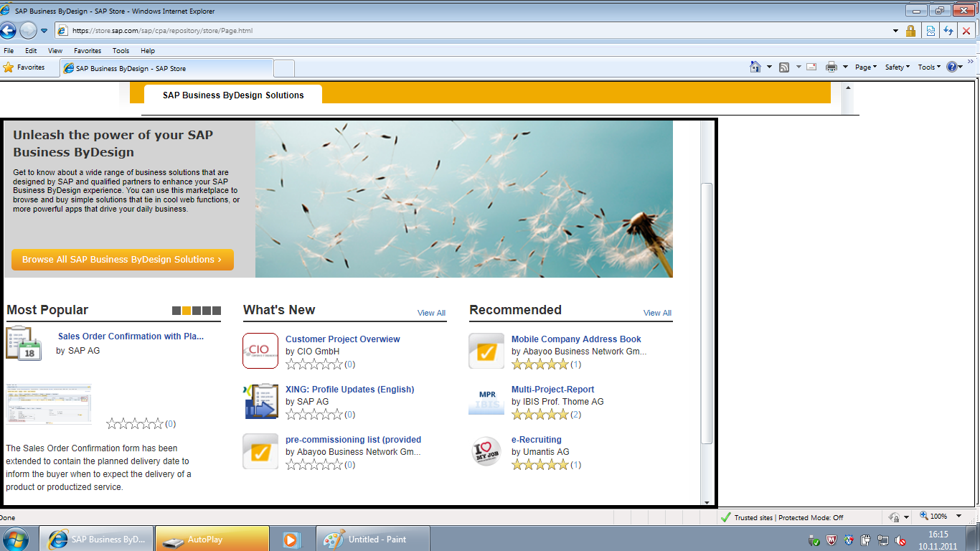Click the Mobile Company Address Book checkmark icon

(x=486, y=351)
